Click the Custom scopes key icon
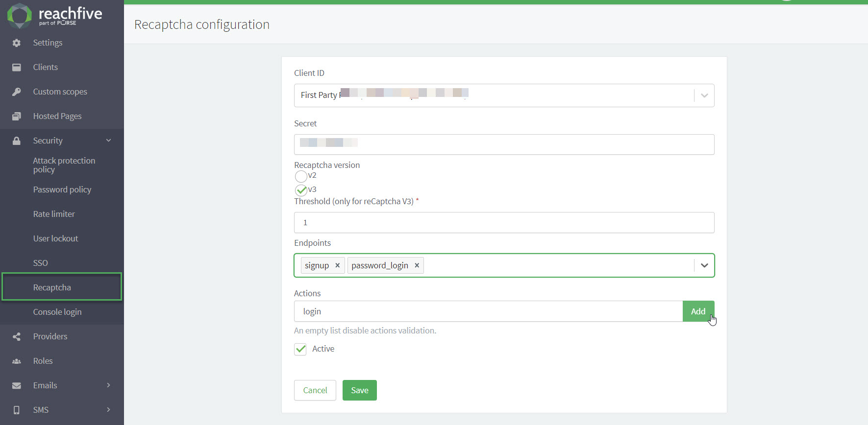 [17, 92]
